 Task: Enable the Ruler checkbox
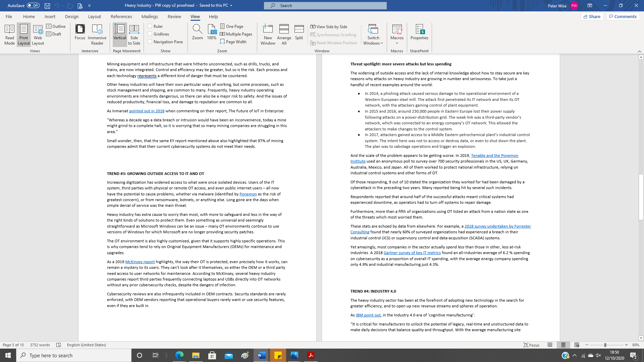(150, 26)
